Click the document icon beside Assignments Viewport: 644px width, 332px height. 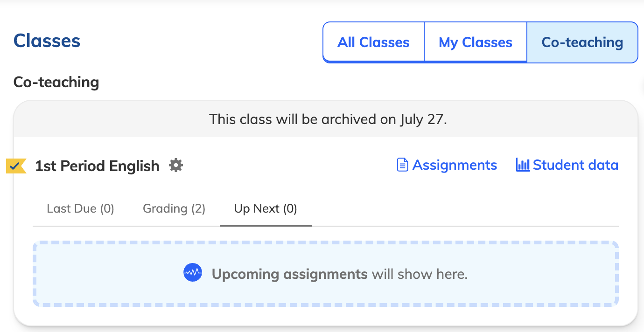(x=402, y=165)
